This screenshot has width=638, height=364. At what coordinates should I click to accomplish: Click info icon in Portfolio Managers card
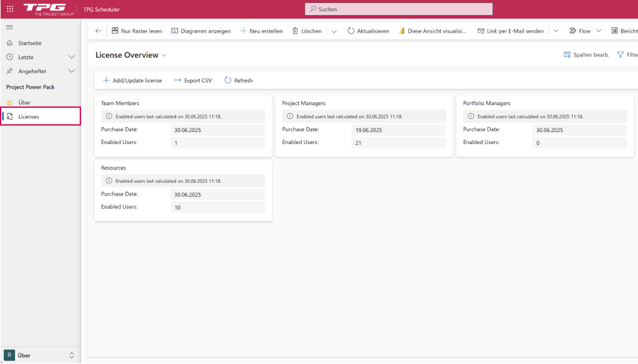pyautogui.click(x=471, y=116)
